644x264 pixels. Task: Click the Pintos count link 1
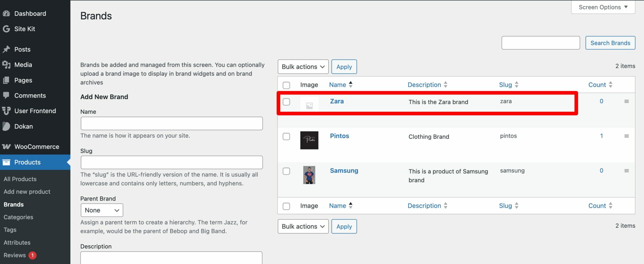[601, 136]
